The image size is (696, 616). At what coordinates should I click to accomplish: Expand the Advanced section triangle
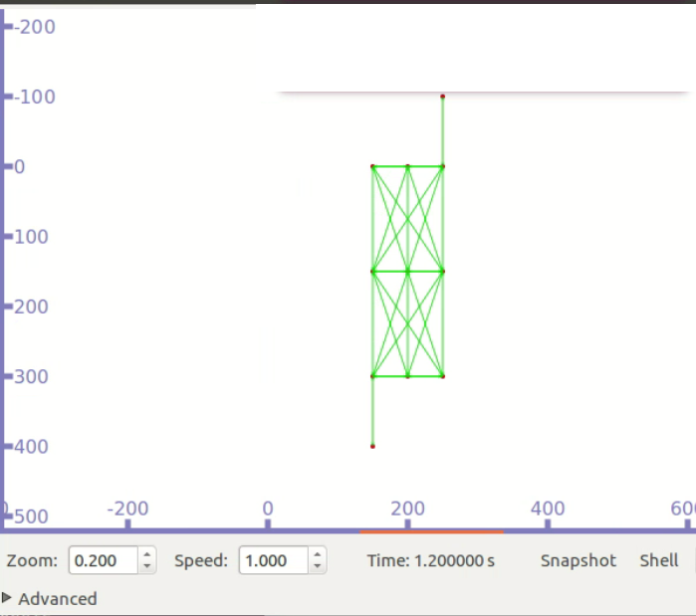point(8,598)
